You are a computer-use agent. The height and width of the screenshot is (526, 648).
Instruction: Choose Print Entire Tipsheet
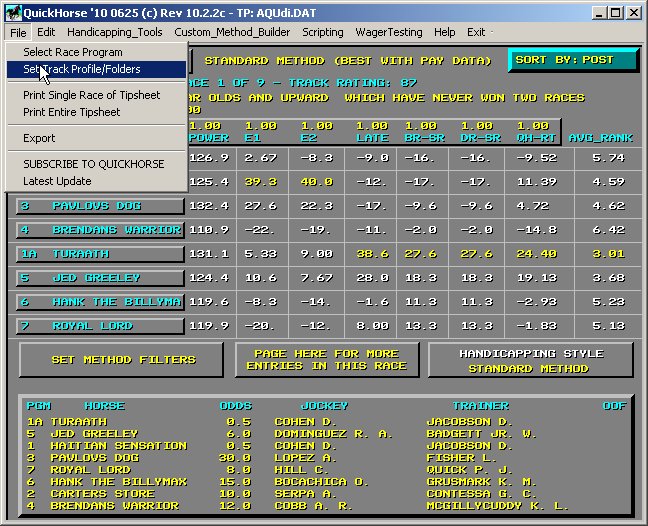pyautogui.click(x=96, y=112)
